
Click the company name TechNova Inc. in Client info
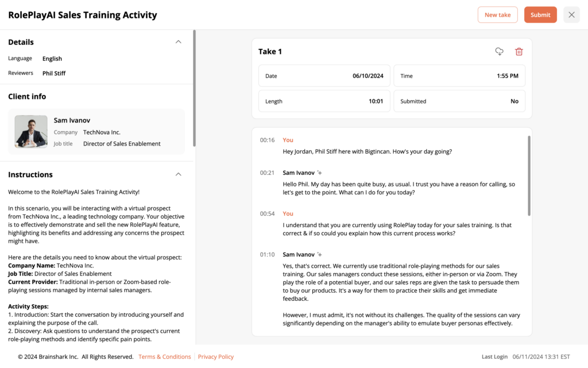coord(102,132)
